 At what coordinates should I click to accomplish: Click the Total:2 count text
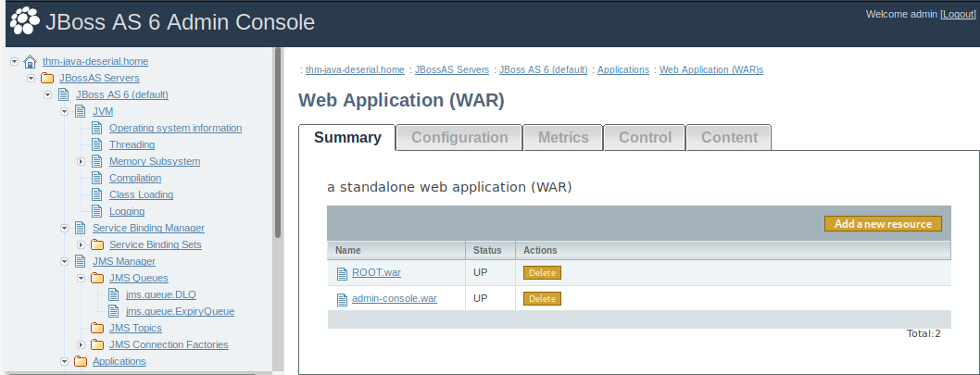pos(923,333)
